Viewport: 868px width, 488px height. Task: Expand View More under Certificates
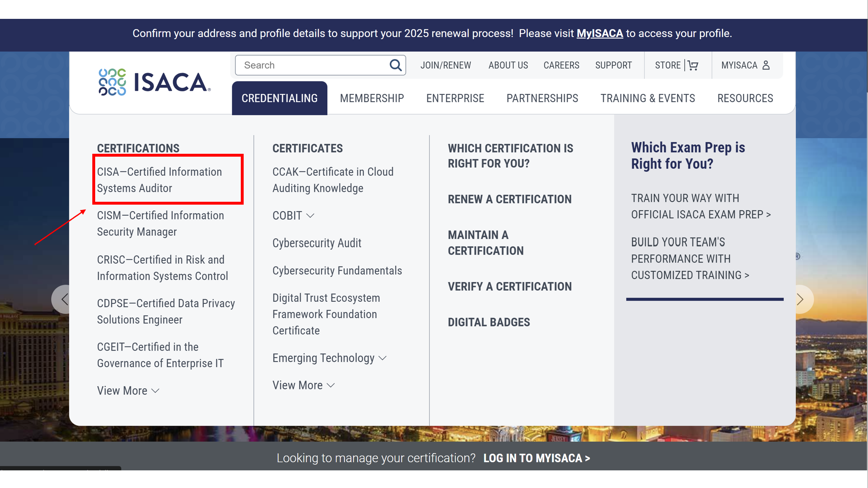click(x=304, y=385)
